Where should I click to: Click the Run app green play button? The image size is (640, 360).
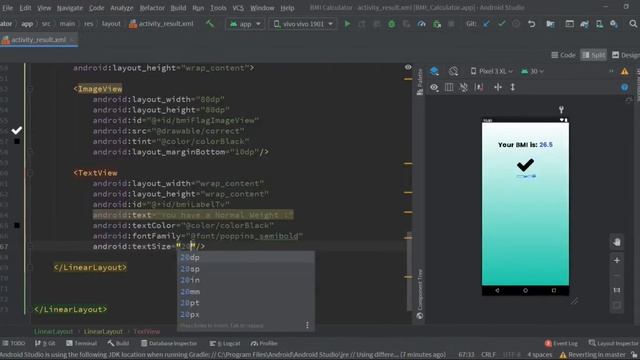347,24
